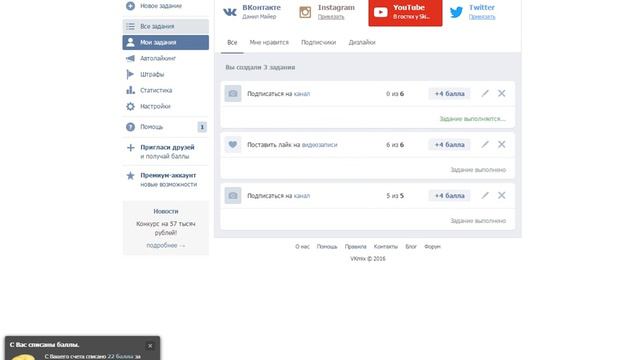The image size is (640, 360).
Task: Click 22 балла link in notification
Action: [x=120, y=356]
